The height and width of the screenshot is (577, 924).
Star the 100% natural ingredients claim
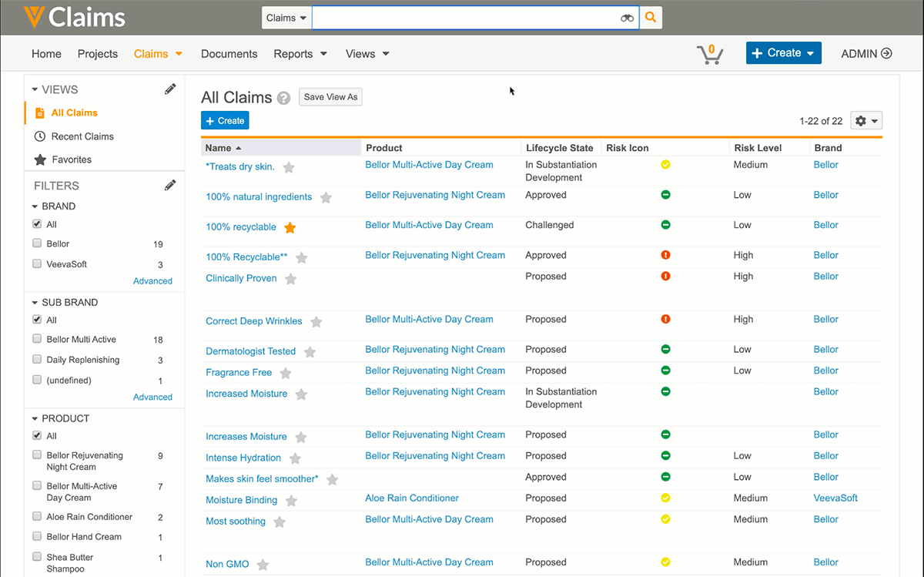326,197
